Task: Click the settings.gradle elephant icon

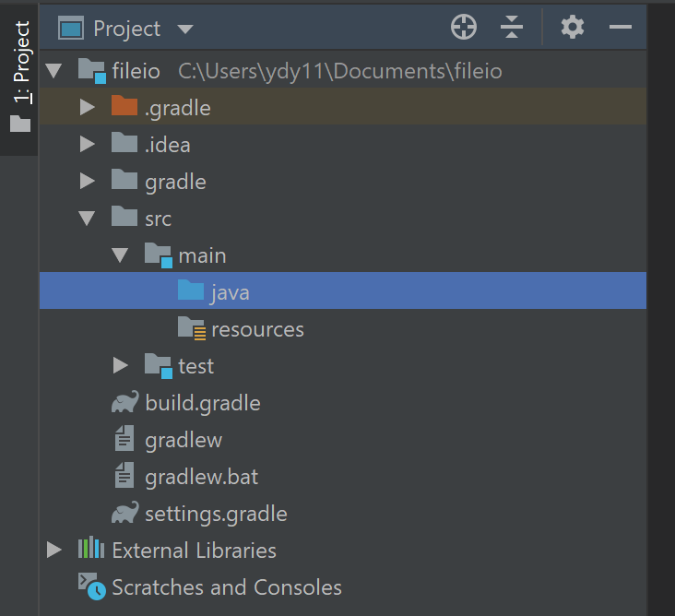Action: click(124, 512)
